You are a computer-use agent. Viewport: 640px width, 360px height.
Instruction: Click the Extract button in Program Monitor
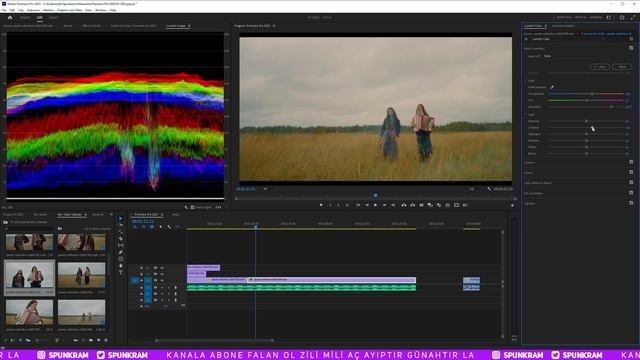click(412, 205)
